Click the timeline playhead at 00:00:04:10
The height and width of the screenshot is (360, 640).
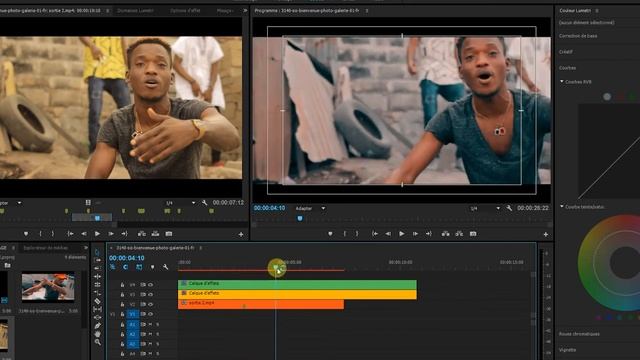coord(276,268)
